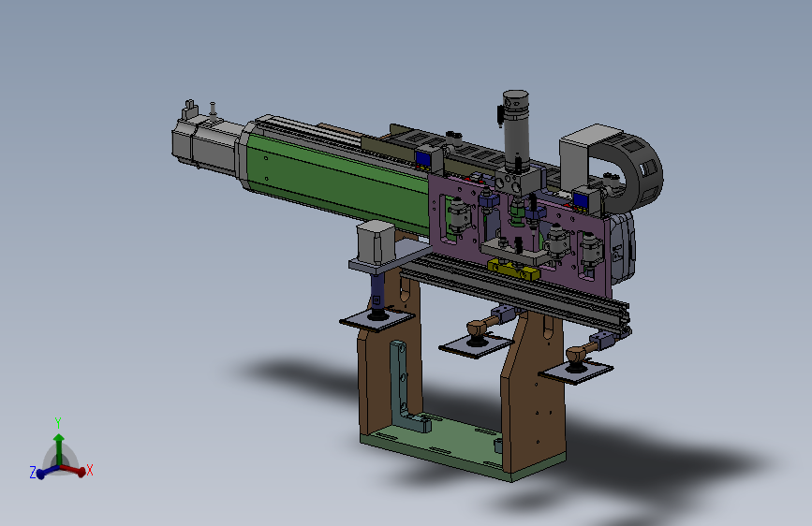
Task: Click the blue Z axis of triad
Action: [46, 472]
